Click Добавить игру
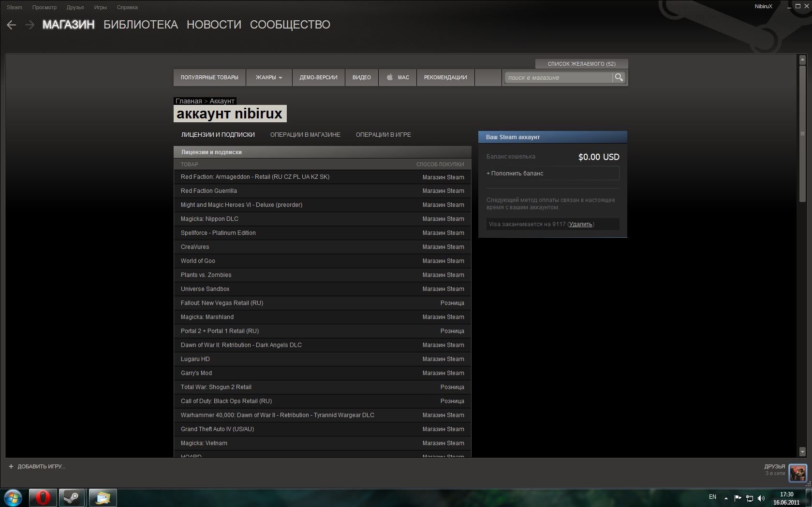The height and width of the screenshot is (507, 812). tap(41, 466)
